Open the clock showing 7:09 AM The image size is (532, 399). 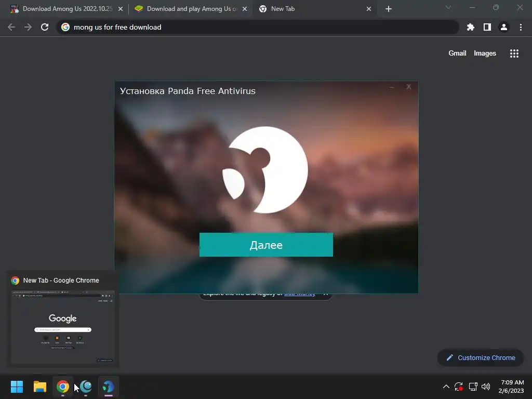tap(511, 387)
